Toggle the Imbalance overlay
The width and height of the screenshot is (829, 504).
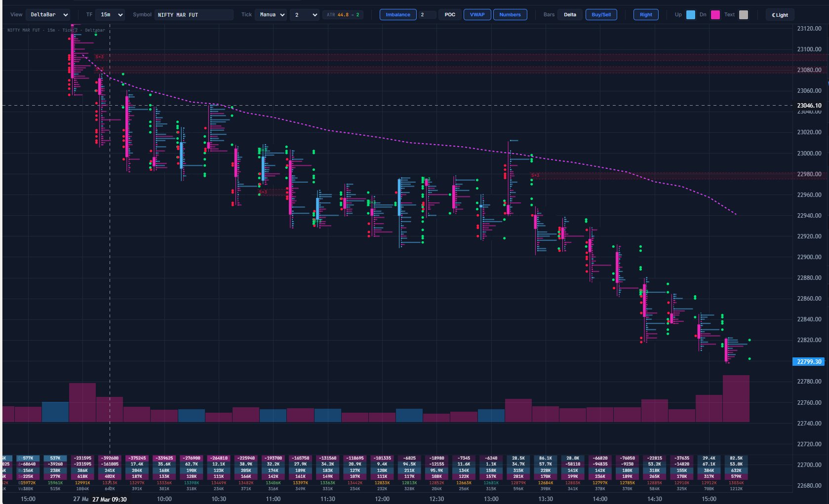[398, 15]
